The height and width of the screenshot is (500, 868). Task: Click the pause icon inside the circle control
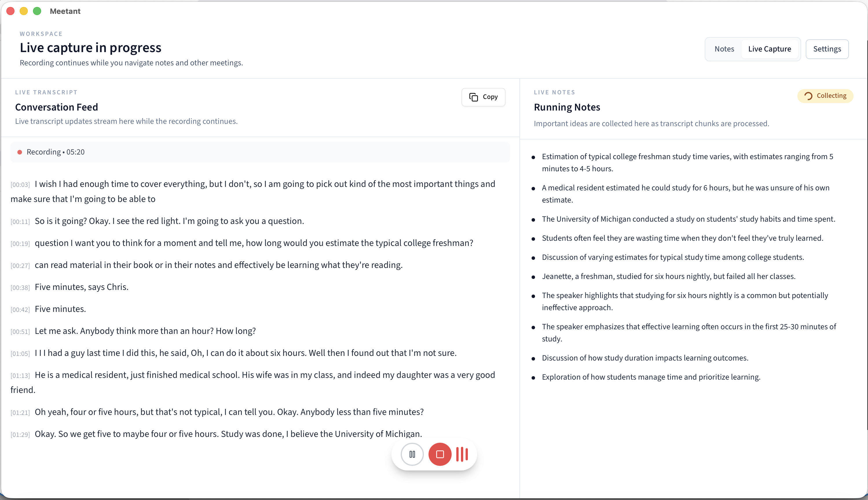(412, 454)
